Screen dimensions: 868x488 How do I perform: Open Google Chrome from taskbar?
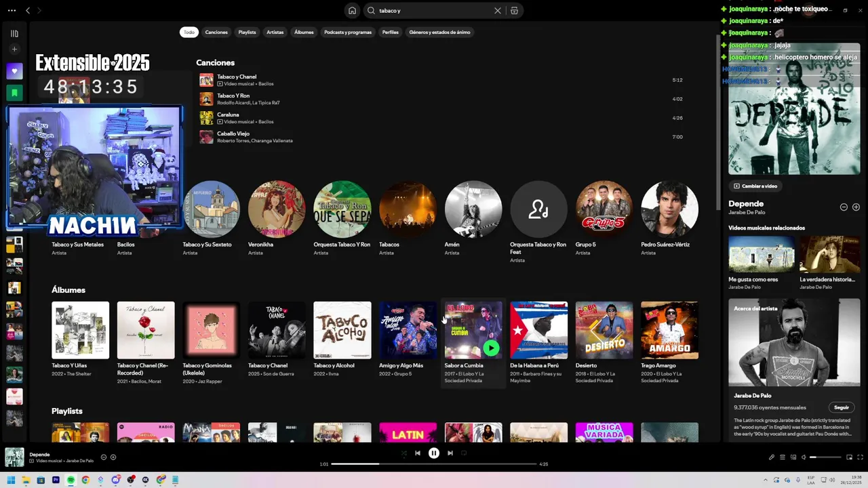85,480
